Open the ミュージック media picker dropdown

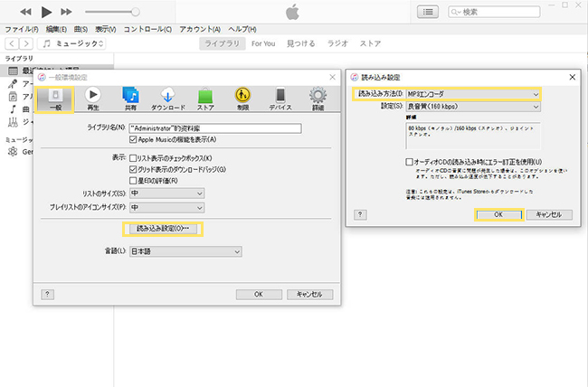[71, 43]
